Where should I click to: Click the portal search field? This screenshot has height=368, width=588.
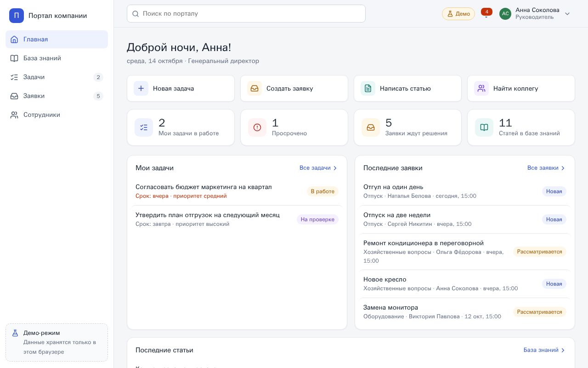(246, 14)
